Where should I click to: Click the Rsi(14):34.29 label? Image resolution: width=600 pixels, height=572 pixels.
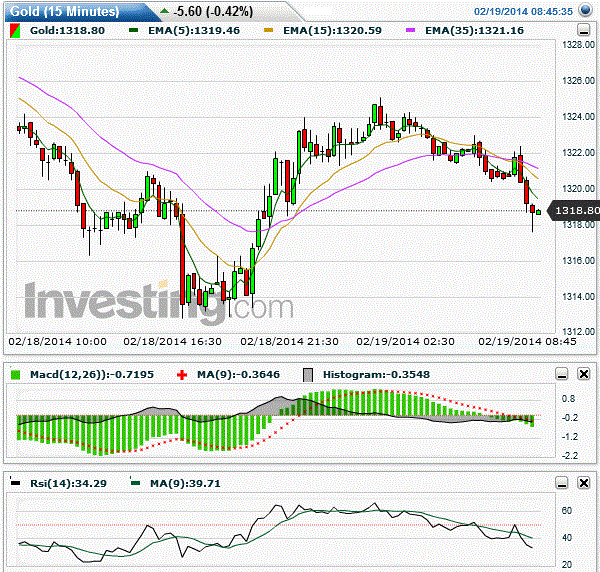coord(68,483)
